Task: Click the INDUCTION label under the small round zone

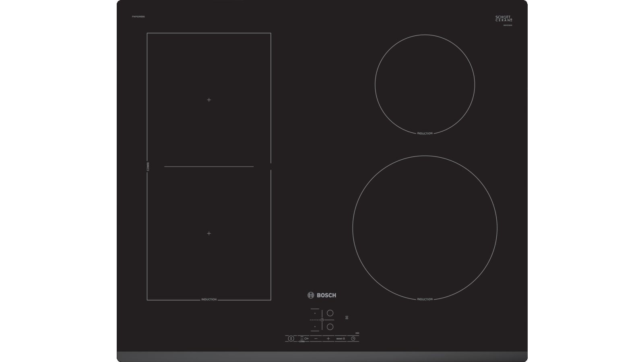Action: click(x=425, y=133)
